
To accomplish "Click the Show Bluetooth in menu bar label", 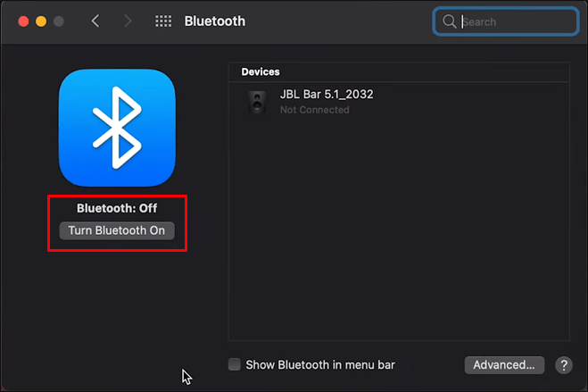I will pyautogui.click(x=320, y=365).
